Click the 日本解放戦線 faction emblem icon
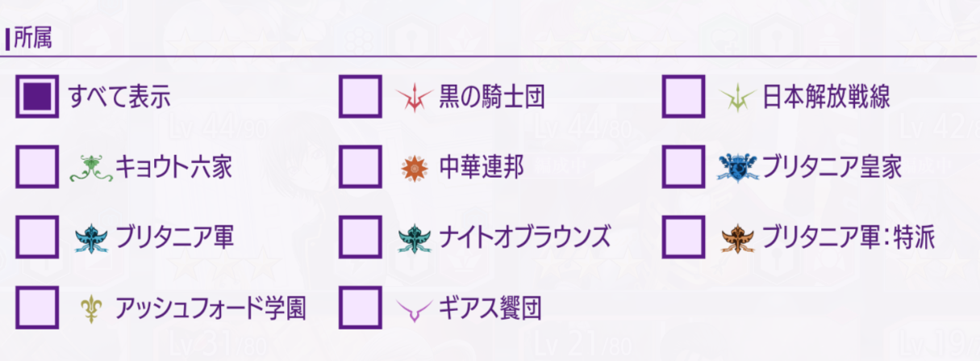 tap(737, 98)
